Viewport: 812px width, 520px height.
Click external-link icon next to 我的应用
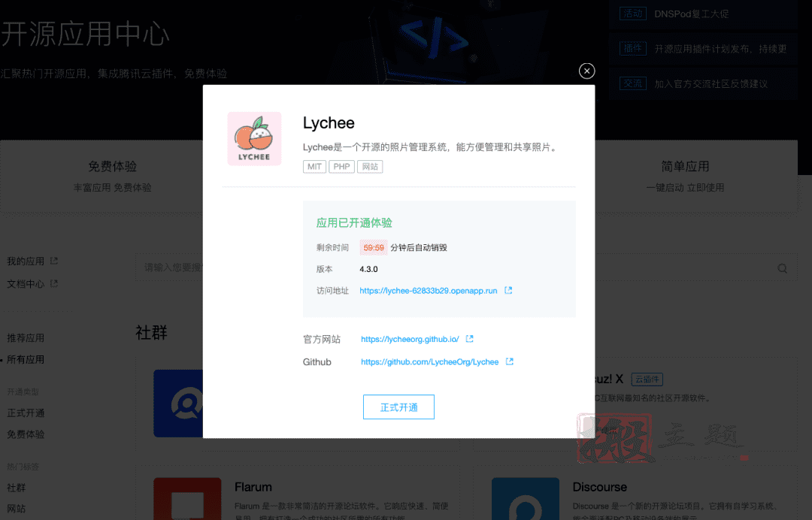click(54, 261)
